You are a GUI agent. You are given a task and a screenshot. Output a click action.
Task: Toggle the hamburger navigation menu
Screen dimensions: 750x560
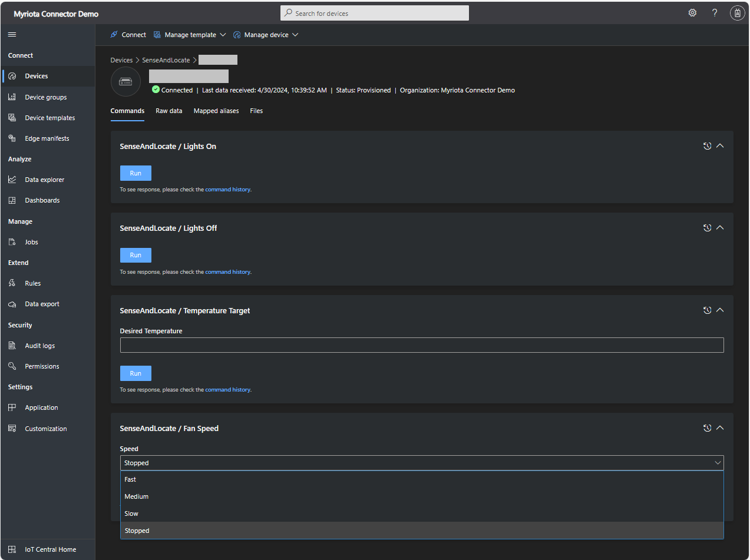[x=12, y=35]
